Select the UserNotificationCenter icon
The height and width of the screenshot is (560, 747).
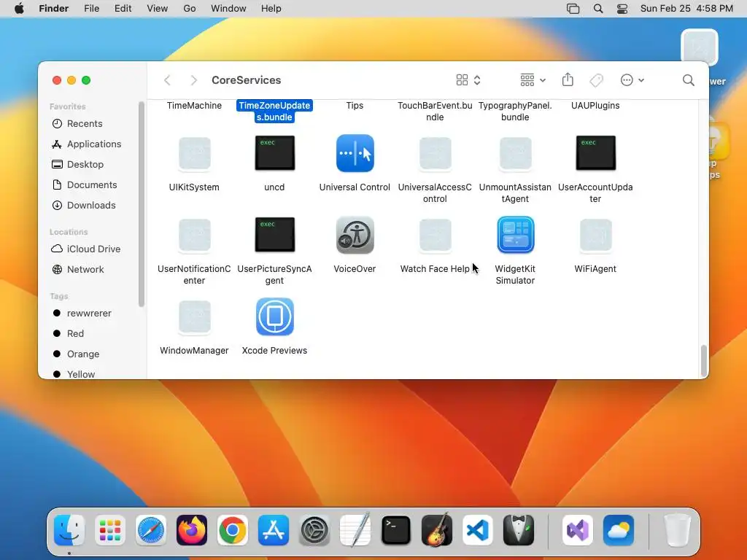point(194,236)
